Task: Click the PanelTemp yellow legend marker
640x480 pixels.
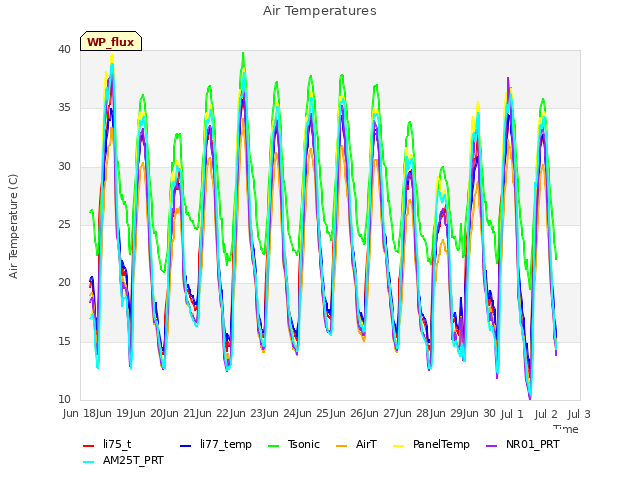Action: pos(398,446)
